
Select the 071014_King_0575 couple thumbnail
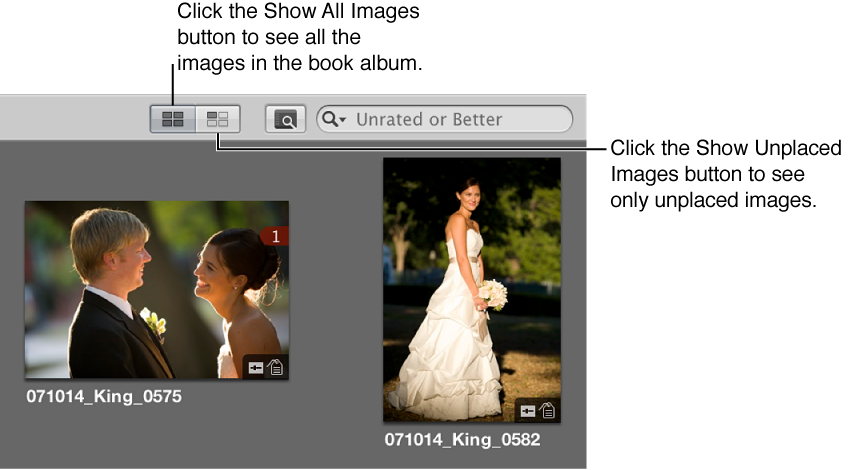pyautogui.click(x=157, y=289)
